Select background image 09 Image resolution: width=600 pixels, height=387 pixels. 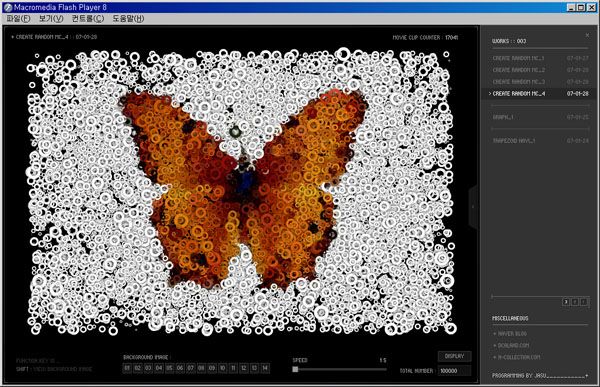tap(212, 368)
